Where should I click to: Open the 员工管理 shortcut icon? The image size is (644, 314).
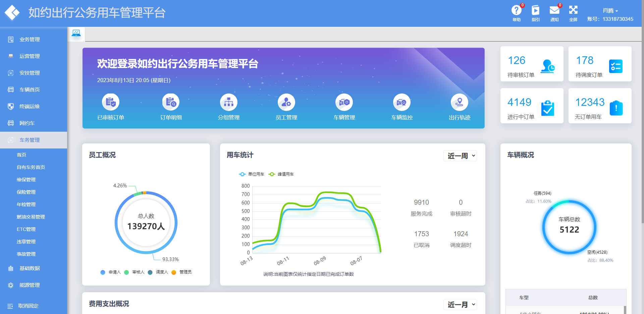pos(286,102)
